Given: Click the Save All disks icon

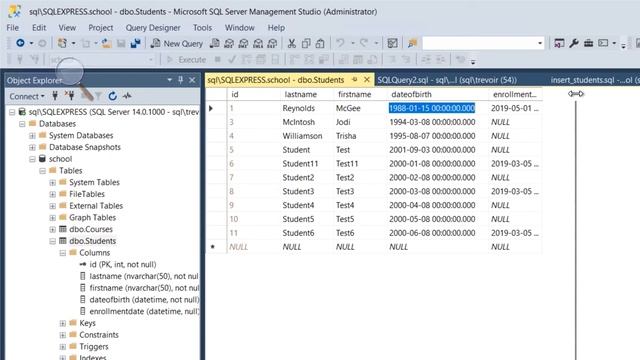Looking at the screenshot, I should [135, 43].
